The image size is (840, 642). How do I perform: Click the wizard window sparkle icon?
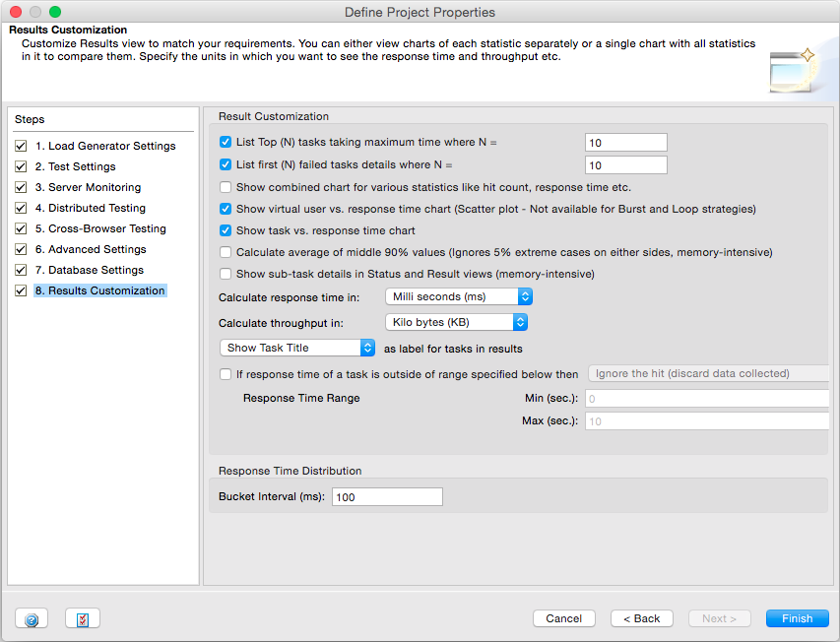tap(793, 70)
